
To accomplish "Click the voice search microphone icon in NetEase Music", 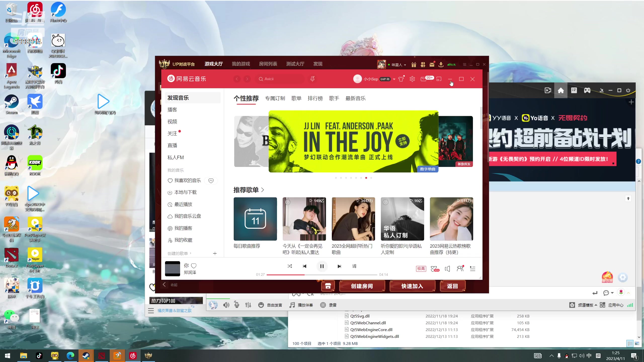I will [312, 79].
